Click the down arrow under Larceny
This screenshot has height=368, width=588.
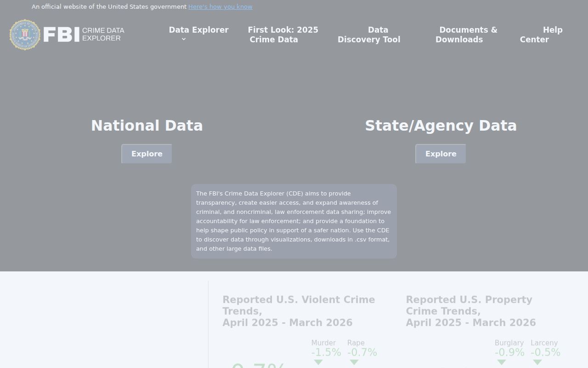[537, 362]
